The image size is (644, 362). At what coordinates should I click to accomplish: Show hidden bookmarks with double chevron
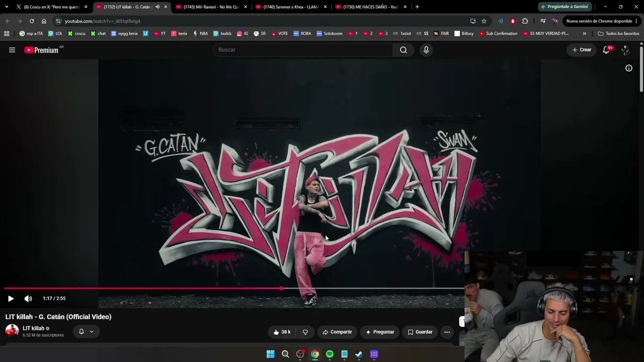click(584, 34)
